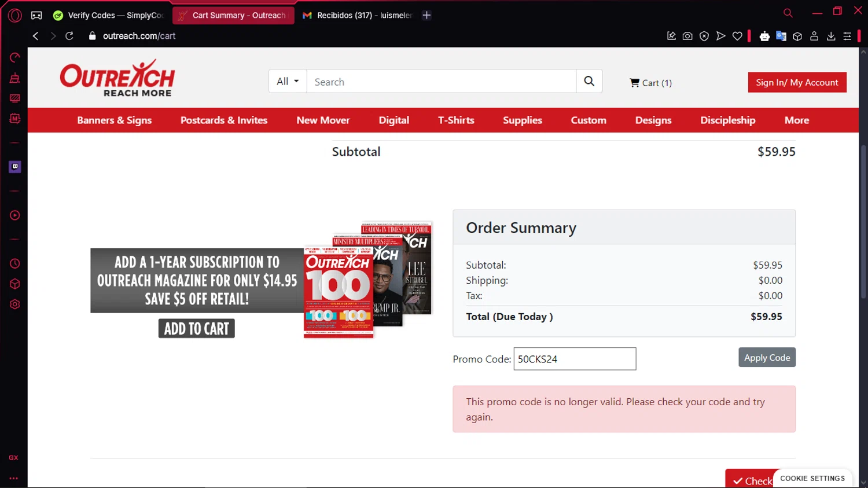Open History clock icon in sidebar

pyautogui.click(x=15, y=263)
